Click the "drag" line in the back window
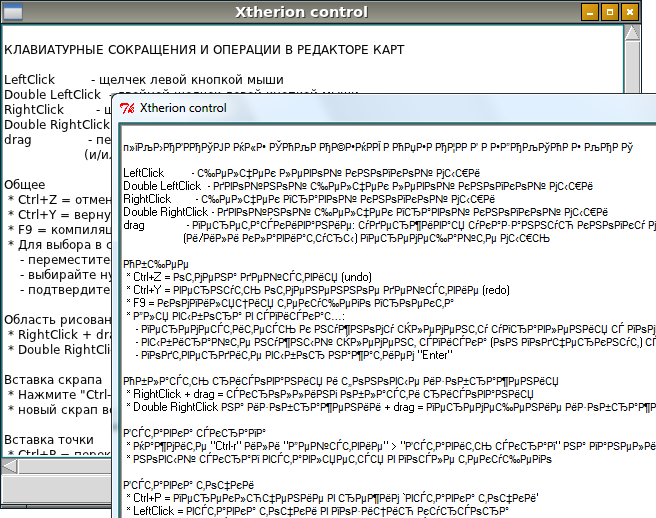The height and width of the screenshot is (518, 656). (x=58, y=140)
